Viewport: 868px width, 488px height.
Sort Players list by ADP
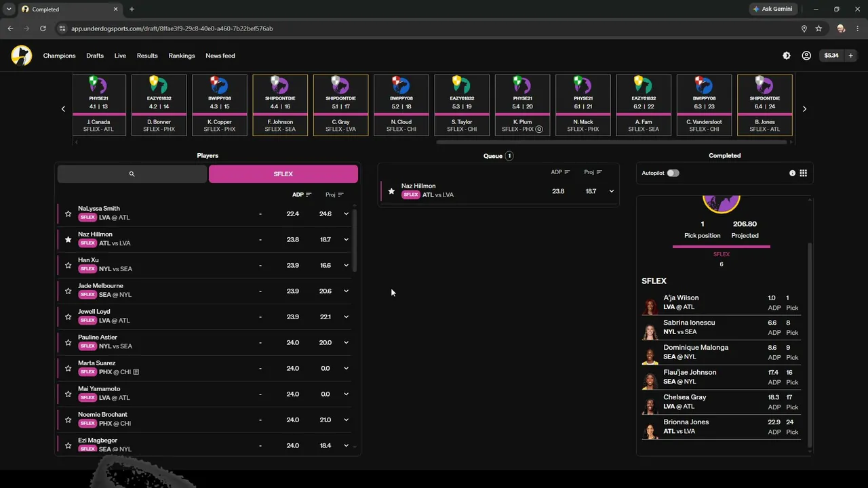click(302, 195)
